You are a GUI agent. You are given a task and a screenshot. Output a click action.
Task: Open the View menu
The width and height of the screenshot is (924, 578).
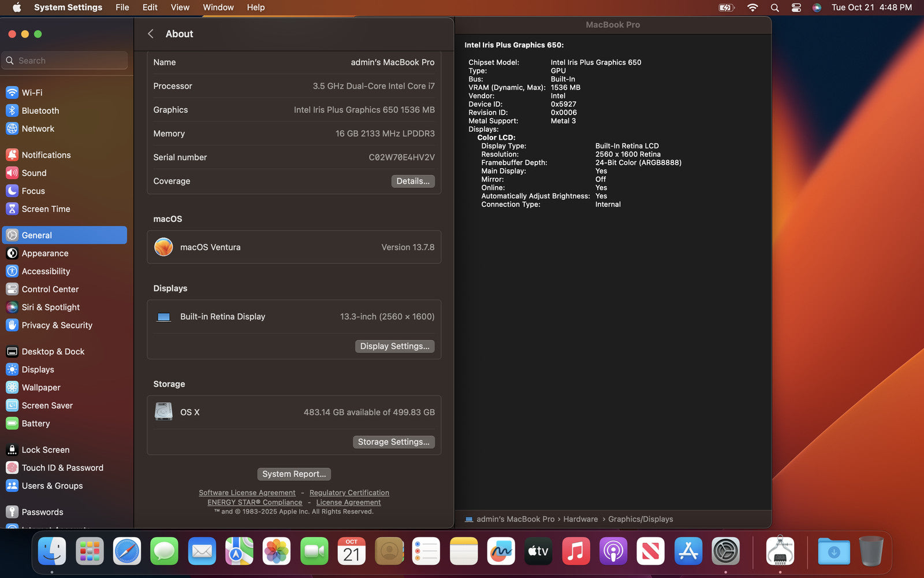(x=180, y=8)
